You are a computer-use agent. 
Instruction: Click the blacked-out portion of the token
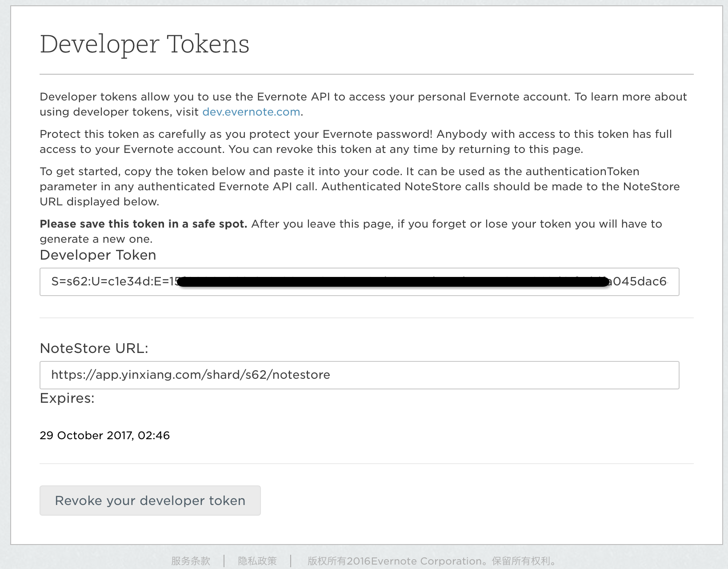391,282
